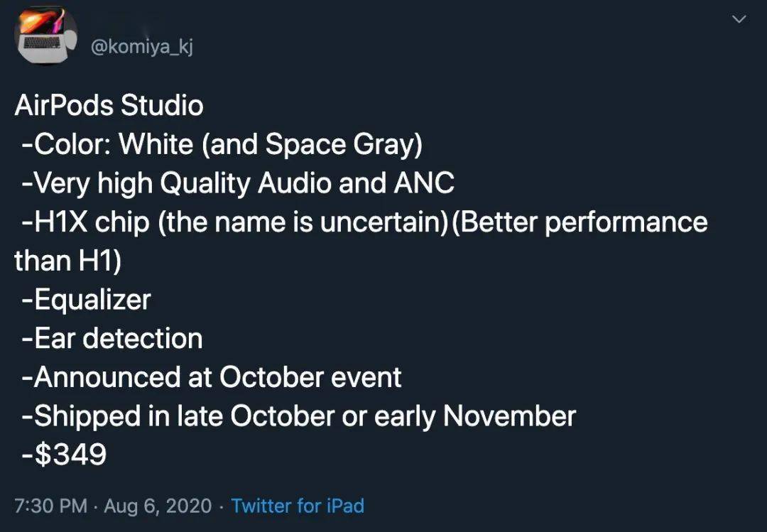Image resolution: width=767 pixels, height=532 pixels.
Task: Click the than H1) continuation line
Action: tap(67, 261)
